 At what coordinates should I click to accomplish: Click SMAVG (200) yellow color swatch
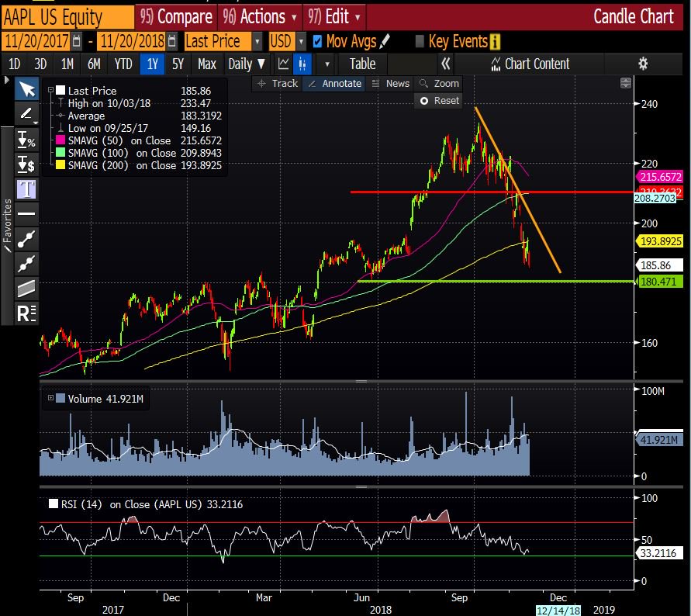click(60, 165)
